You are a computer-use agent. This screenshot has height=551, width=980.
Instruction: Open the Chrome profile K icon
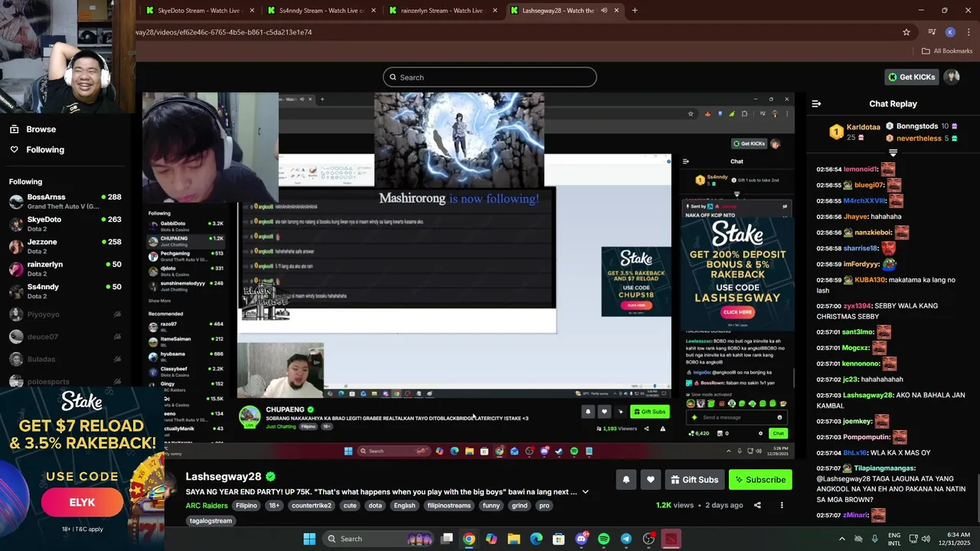tap(950, 32)
